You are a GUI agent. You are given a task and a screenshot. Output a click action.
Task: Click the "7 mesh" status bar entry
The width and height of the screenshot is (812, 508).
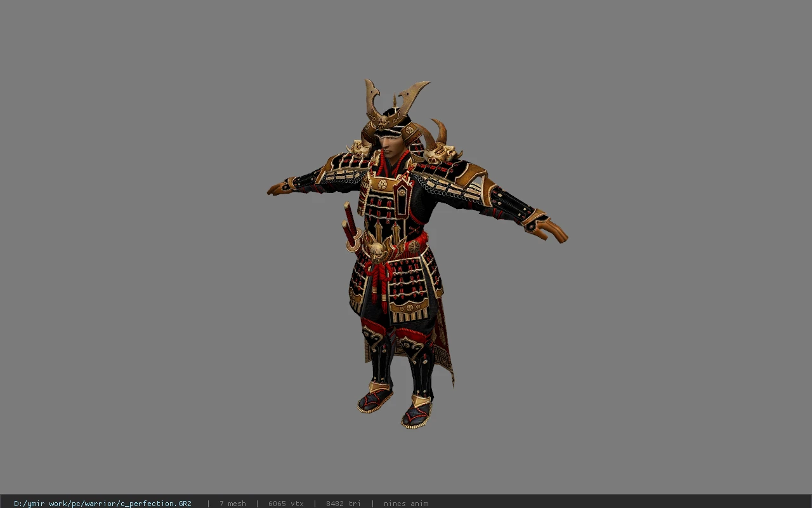(x=233, y=504)
